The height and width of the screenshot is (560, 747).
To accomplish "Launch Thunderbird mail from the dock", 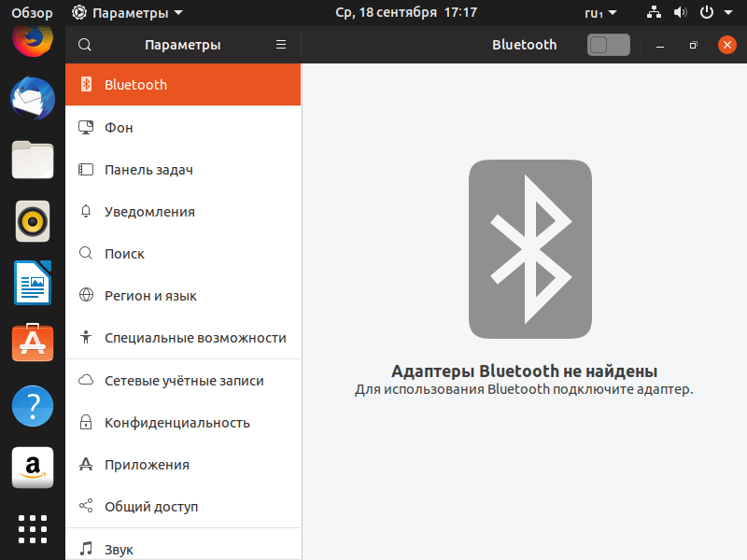I will point(33,99).
